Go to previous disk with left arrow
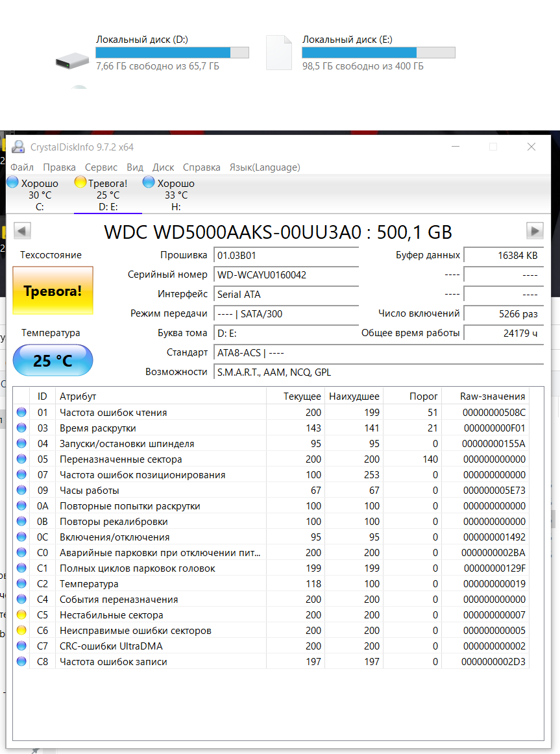 tap(22, 231)
